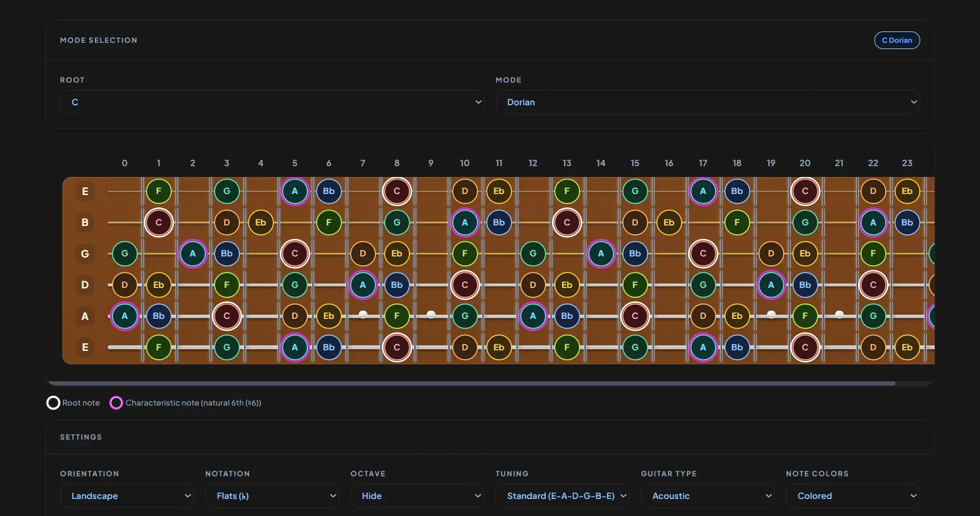This screenshot has width=980, height=516.
Task: Select Eb note at fret 8, G string
Action: pyautogui.click(x=397, y=254)
